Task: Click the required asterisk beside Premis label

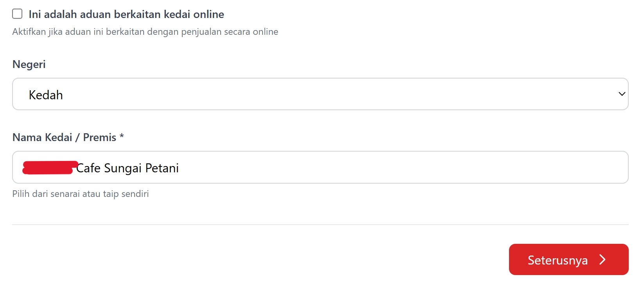Action: (x=122, y=136)
